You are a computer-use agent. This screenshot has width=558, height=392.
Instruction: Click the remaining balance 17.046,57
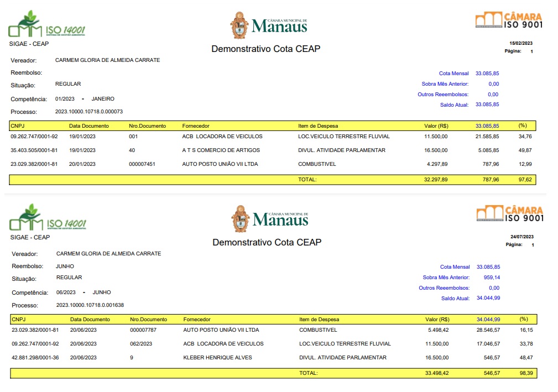click(x=488, y=344)
